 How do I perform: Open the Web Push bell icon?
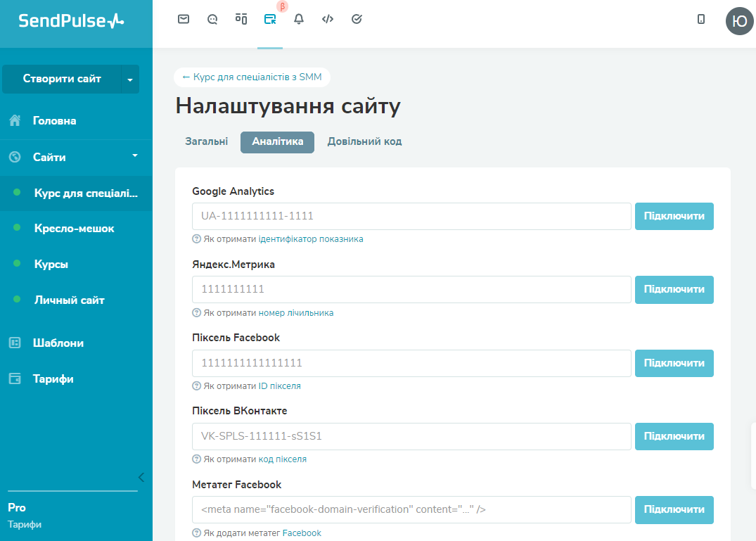[299, 19]
